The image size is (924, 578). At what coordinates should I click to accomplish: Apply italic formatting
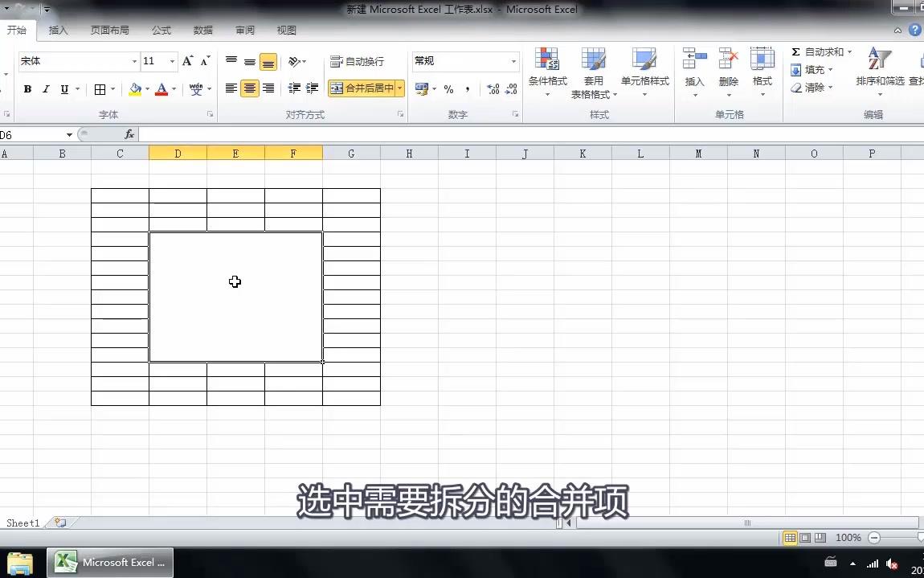46,88
